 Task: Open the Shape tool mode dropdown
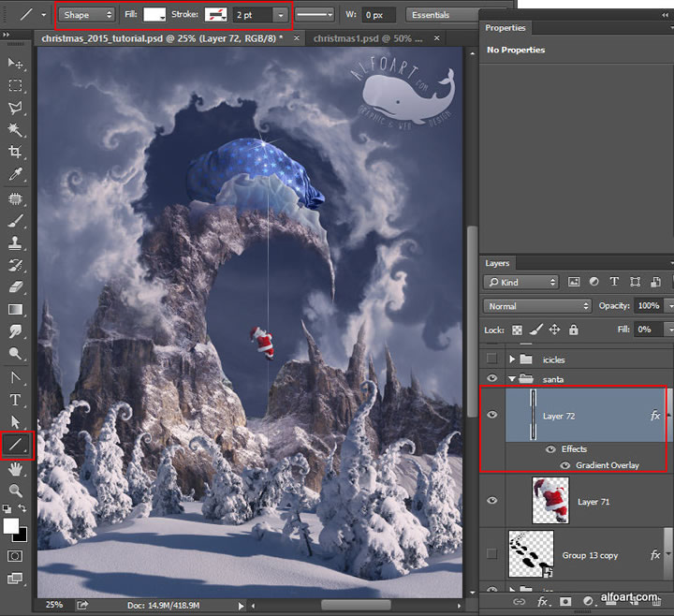click(88, 15)
